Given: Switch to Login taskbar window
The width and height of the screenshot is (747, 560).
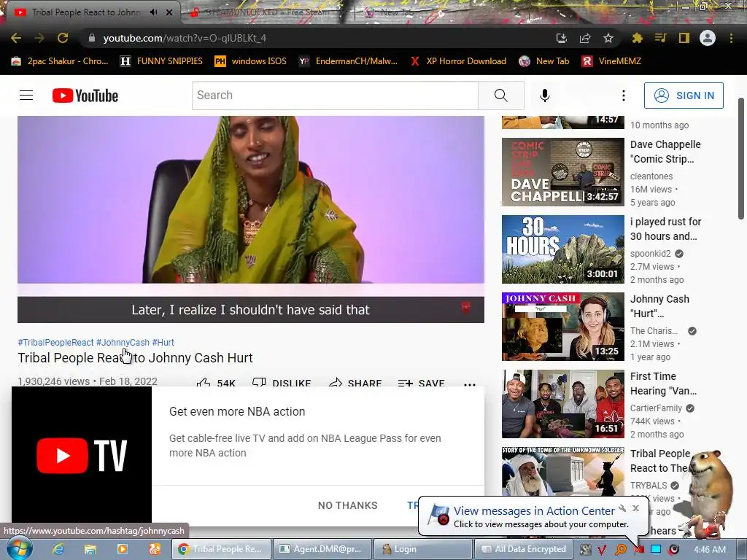Looking at the screenshot, I should point(422,549).
